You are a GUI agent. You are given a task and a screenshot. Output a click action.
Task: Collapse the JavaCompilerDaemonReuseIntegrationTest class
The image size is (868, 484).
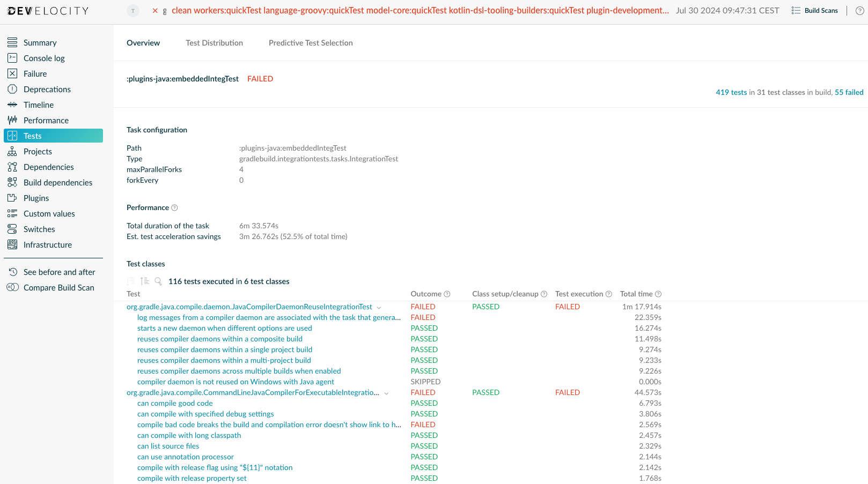pyautogui.click(x=379, y=307)
